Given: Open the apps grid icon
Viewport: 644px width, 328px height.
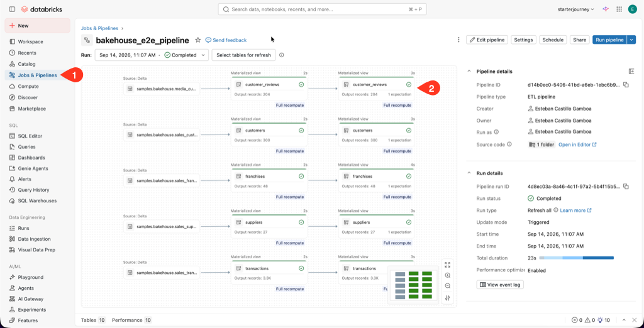Looking at the screenshot, I should pos(619,9).
